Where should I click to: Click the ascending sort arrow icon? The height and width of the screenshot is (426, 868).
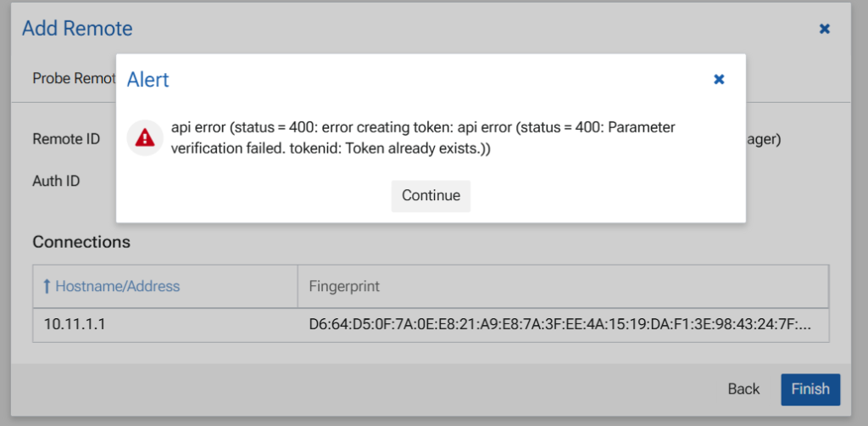[47, 287]
